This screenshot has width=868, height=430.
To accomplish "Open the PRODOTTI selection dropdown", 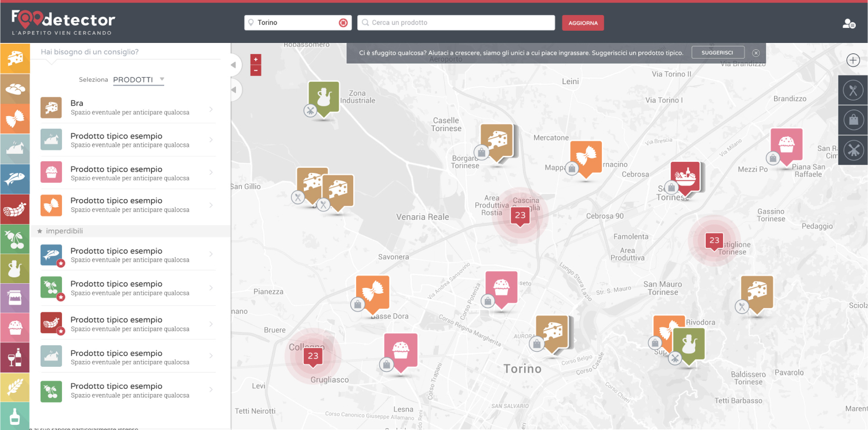I will tap(139, 80).
